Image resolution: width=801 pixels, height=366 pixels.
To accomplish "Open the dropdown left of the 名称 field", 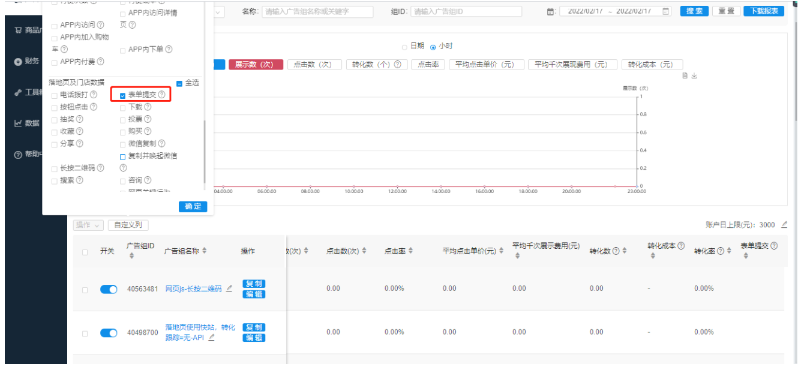I will click(x=219, y=11).
